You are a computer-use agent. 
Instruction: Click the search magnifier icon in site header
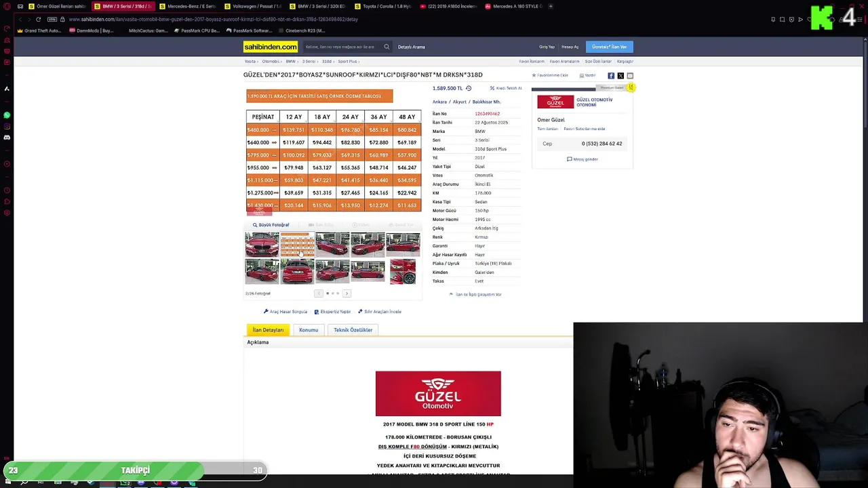tap(387, 47)
